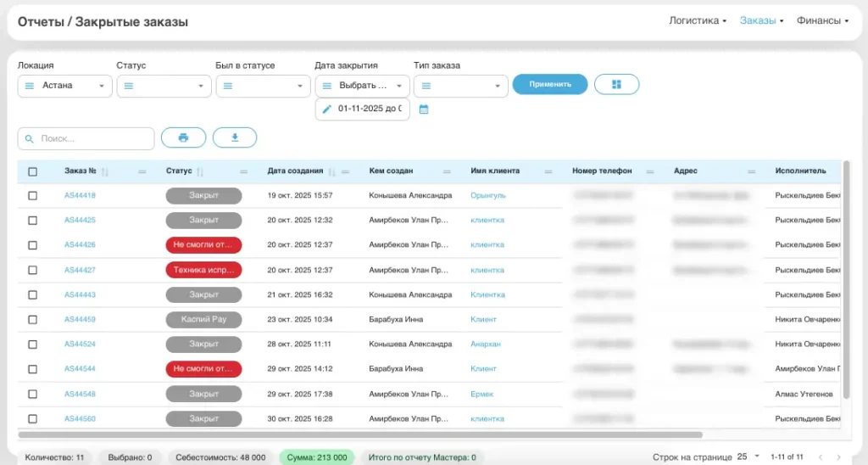Go to next page arrow

(838, 457)
